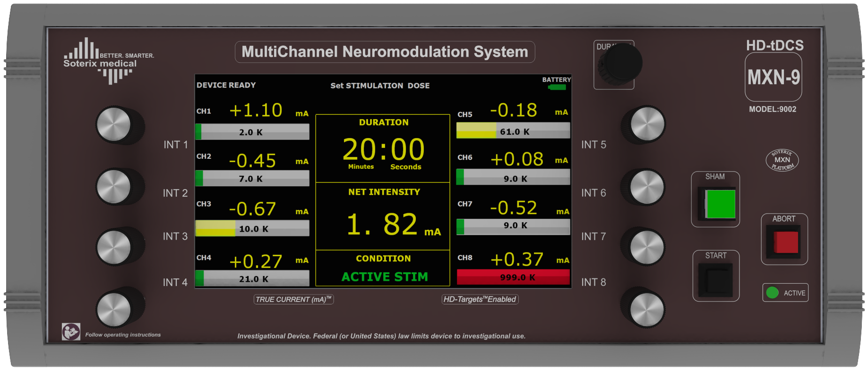Screen dimensions: 868x372
Task: Click the CH4 current value +0.27
Action: pos(256,261)
